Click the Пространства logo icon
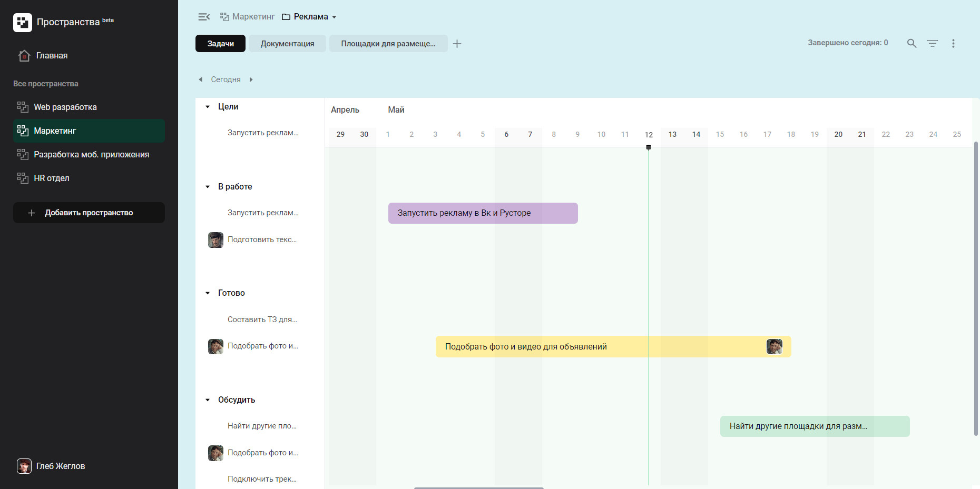The image size is (980, 489). coord(23,23)
